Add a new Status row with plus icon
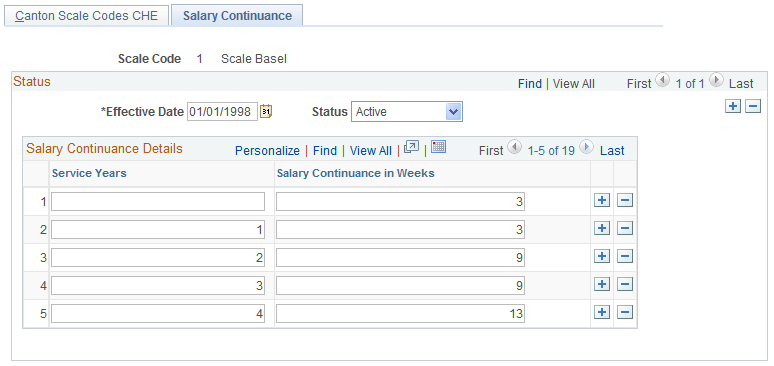 [x=733, y=106]
